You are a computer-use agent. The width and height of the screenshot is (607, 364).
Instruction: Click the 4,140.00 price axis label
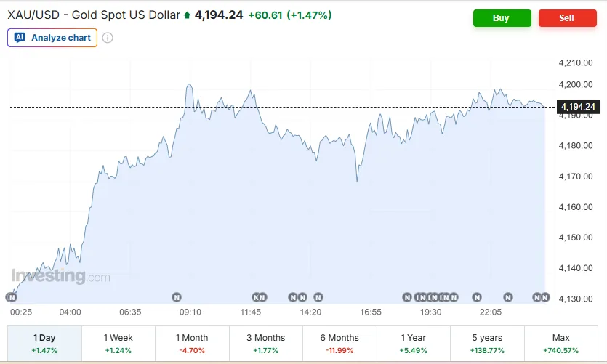[x=576, y=268]
